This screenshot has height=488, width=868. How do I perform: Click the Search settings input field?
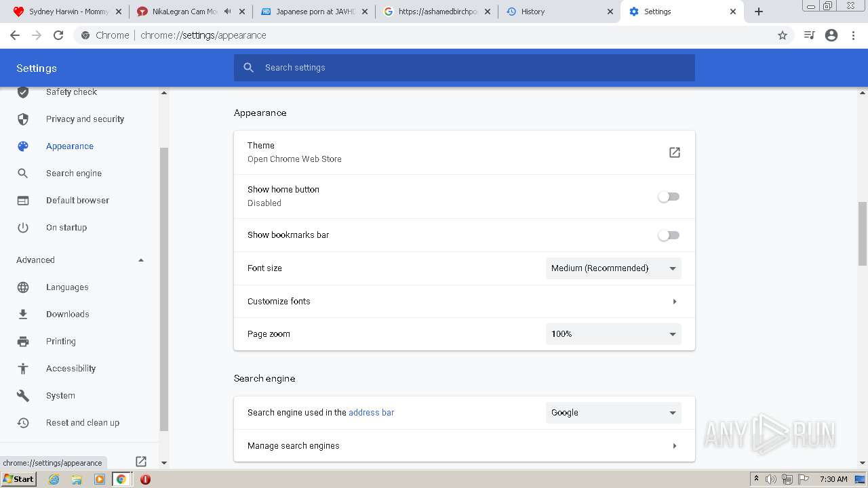click(x=465, y=68)
